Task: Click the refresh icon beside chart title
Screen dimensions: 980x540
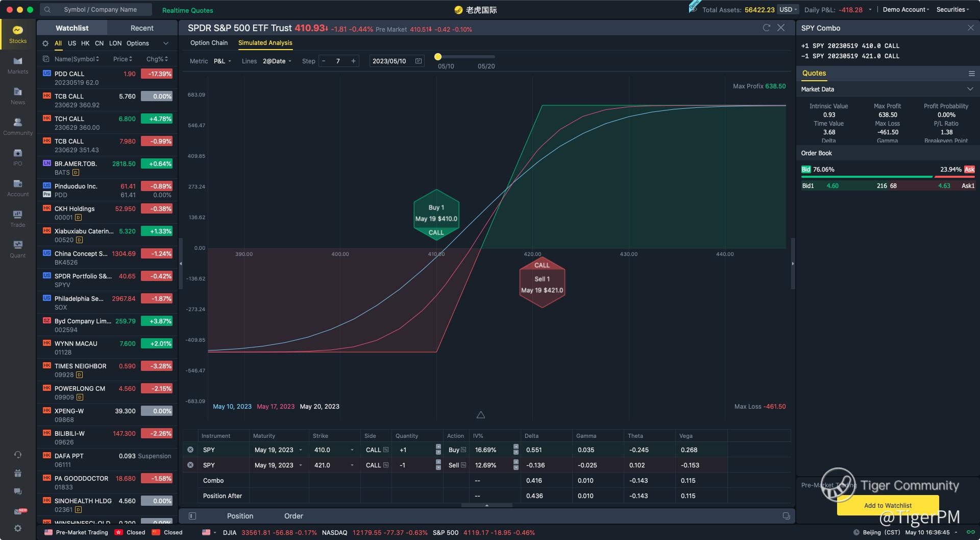Action: (x=766, y=28)
